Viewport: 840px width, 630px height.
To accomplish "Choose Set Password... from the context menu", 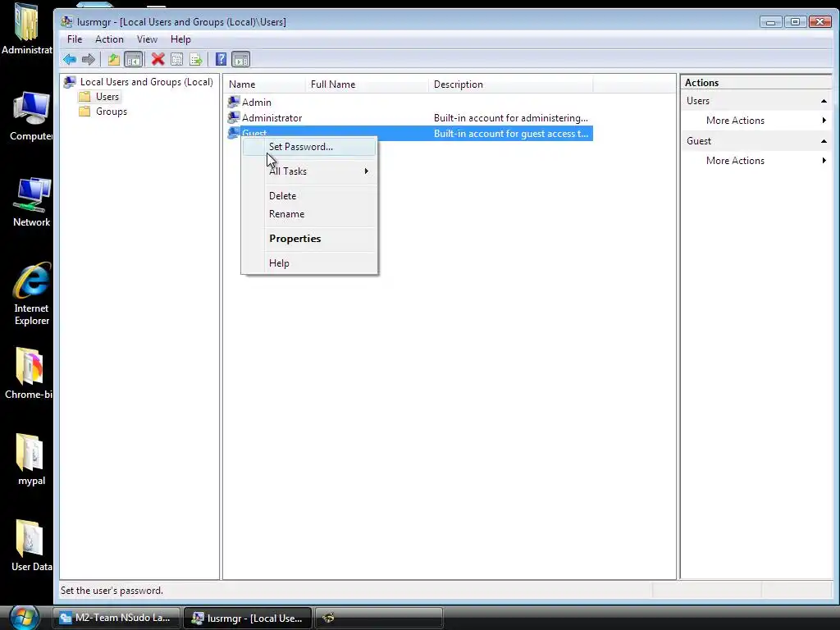I will pos(309,147).
